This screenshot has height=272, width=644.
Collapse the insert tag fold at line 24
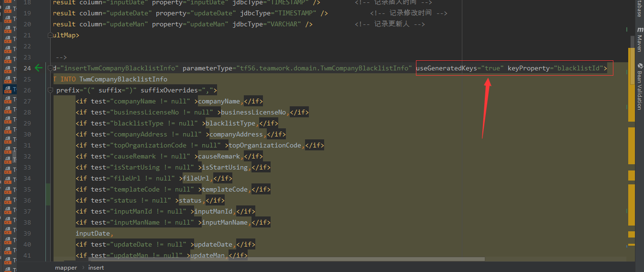49,68
